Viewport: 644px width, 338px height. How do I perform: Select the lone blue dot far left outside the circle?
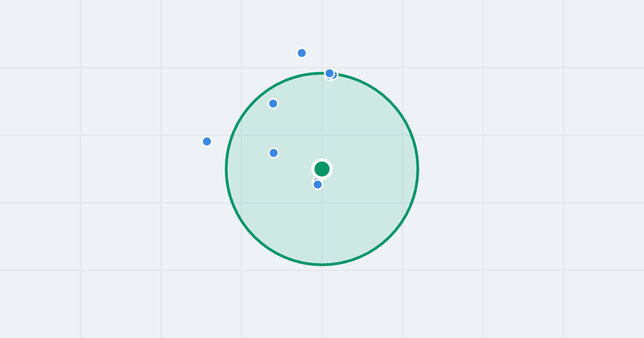pyautogui.click(x=207, y=141)
